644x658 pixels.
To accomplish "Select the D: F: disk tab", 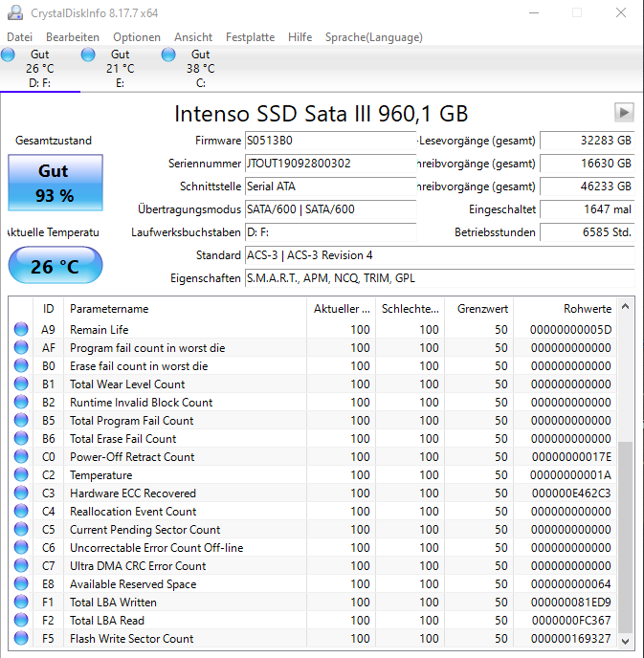I will point(40,69).
